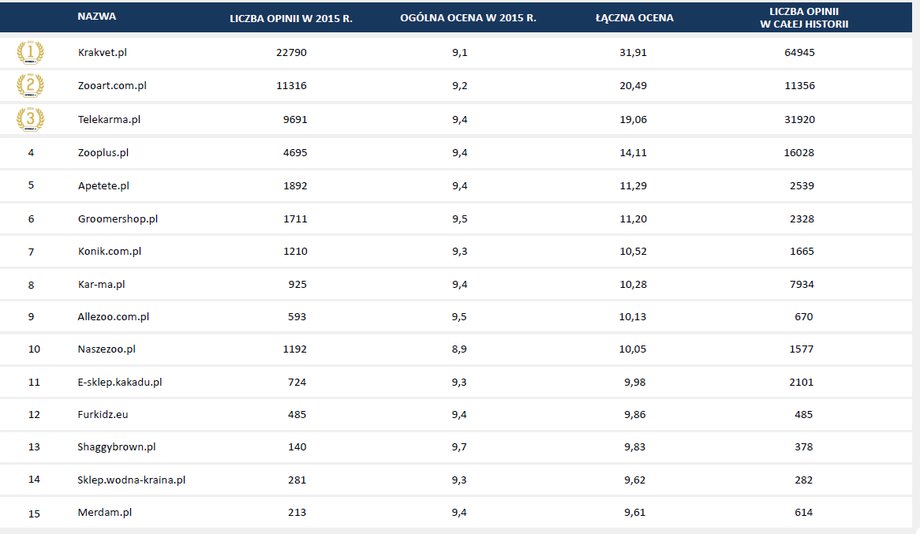Click the Kar-ma.pl store name
This screenshot has height=534, width=920.
[102, 285]
